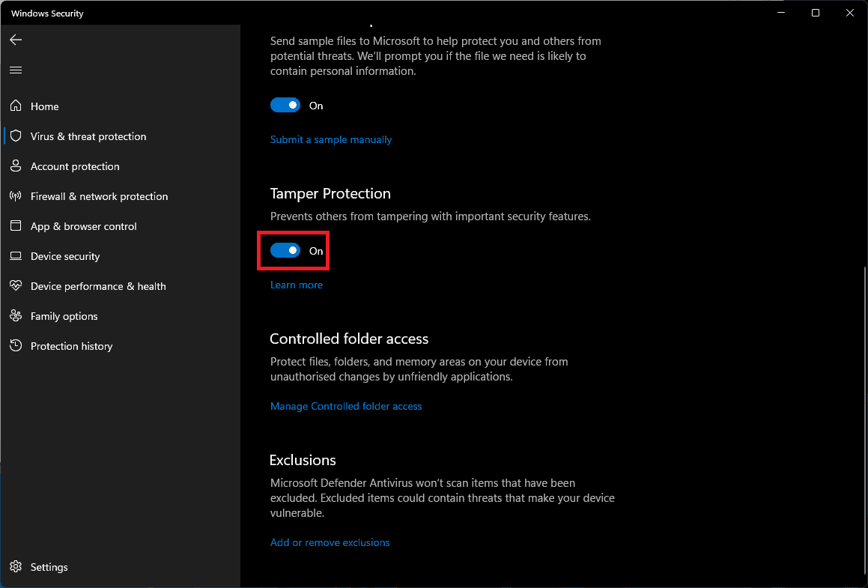Viewport: 868px width, 588px height.
Task: Click the Device performance & health heart icon
Action: (16, 286)
